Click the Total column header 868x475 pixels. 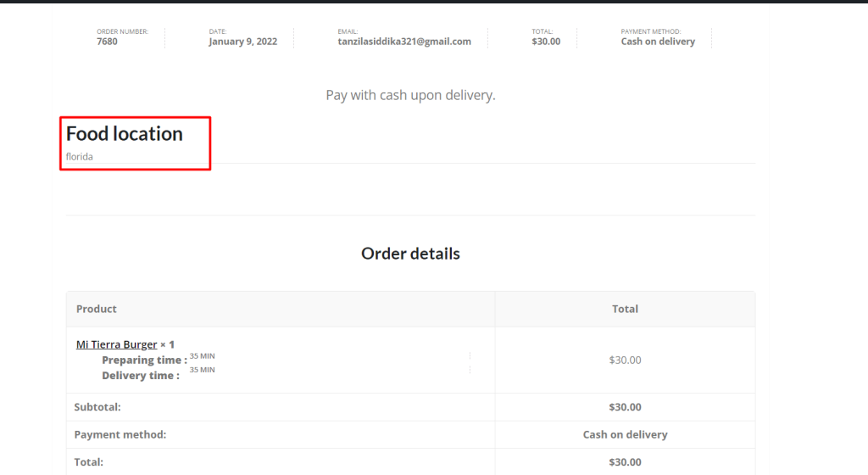click(x=625, y=309)
